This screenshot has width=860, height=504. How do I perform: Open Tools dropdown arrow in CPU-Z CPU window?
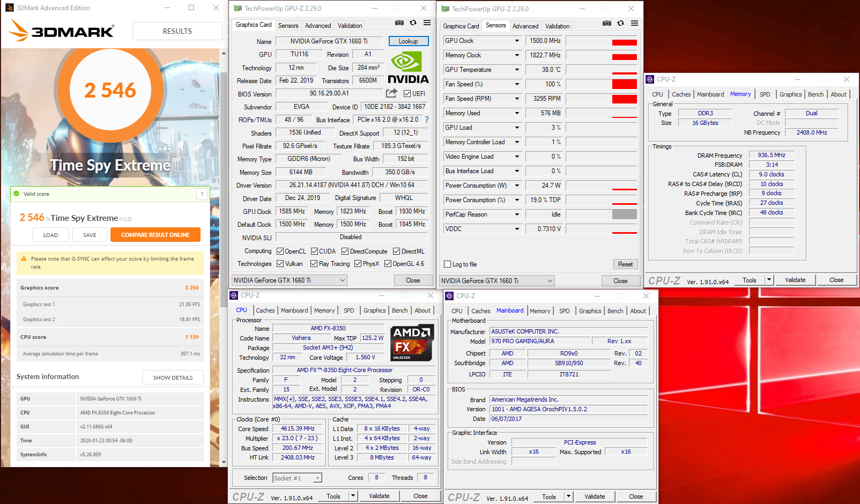click(353, 496)
